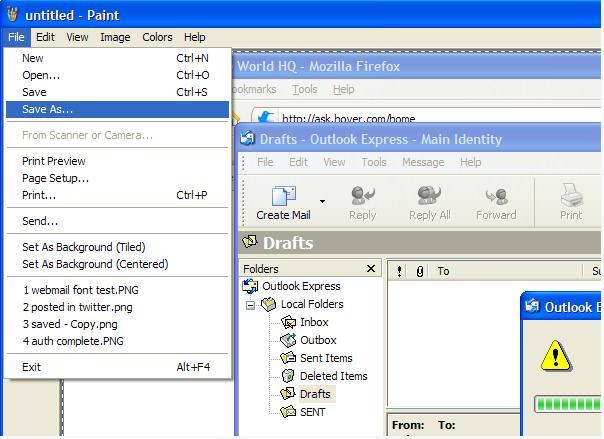The image size is (604, 439).
Task: Open Paint's View menu
Action: [x=77, y=37]
